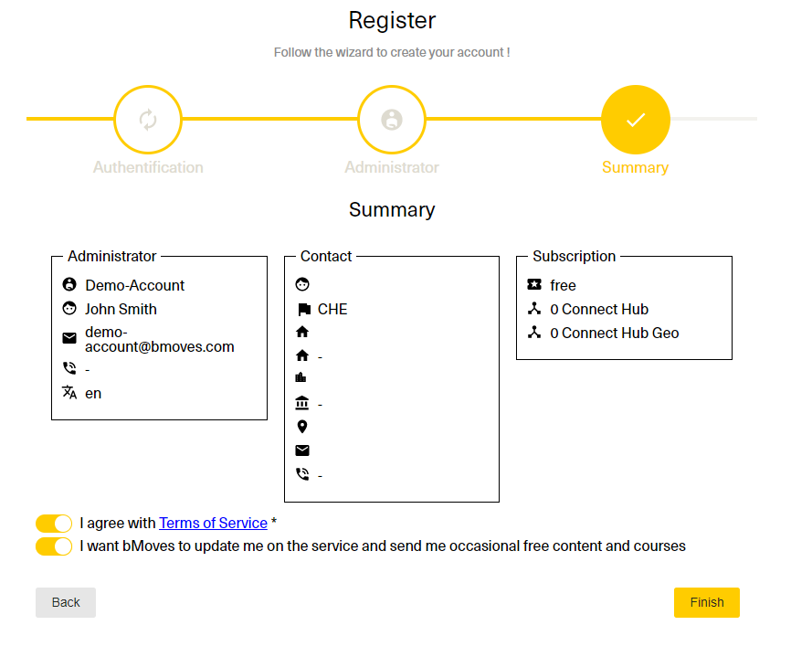The image size is (812, 657).
Task: Click the Summary step checkmark icon
Action: tap(636, 120)
